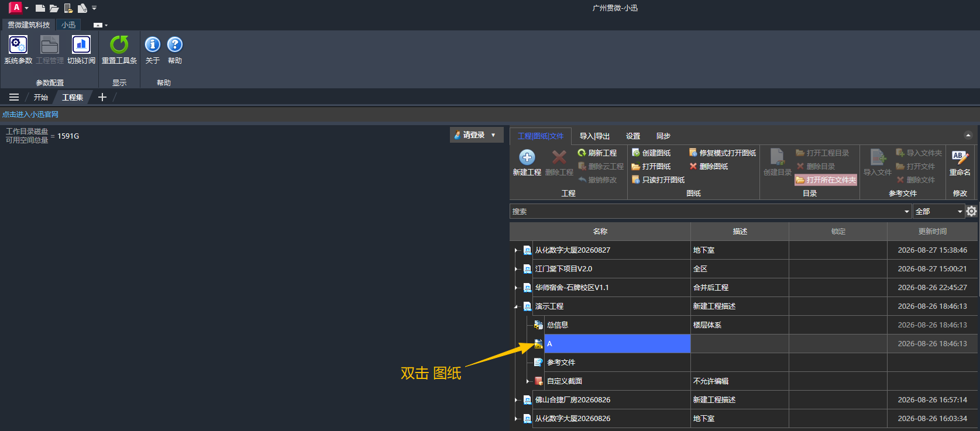Open the 全部 filter dropdown

click(x=939, y=211)
